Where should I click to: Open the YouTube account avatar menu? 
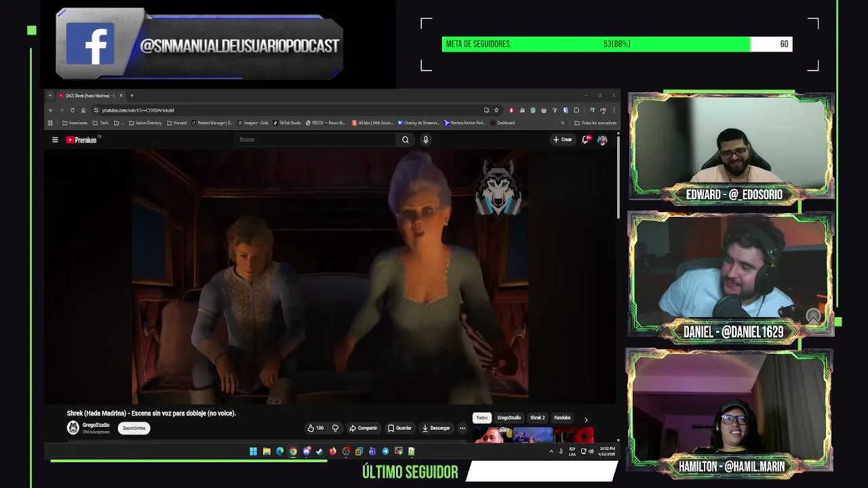click(x=602, y=140)
